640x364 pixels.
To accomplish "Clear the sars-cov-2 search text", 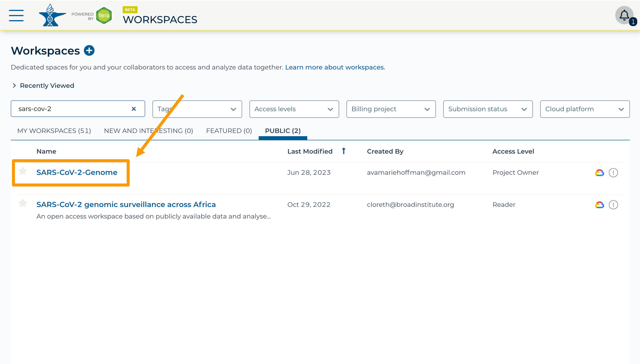I will (x=134, y=109).
